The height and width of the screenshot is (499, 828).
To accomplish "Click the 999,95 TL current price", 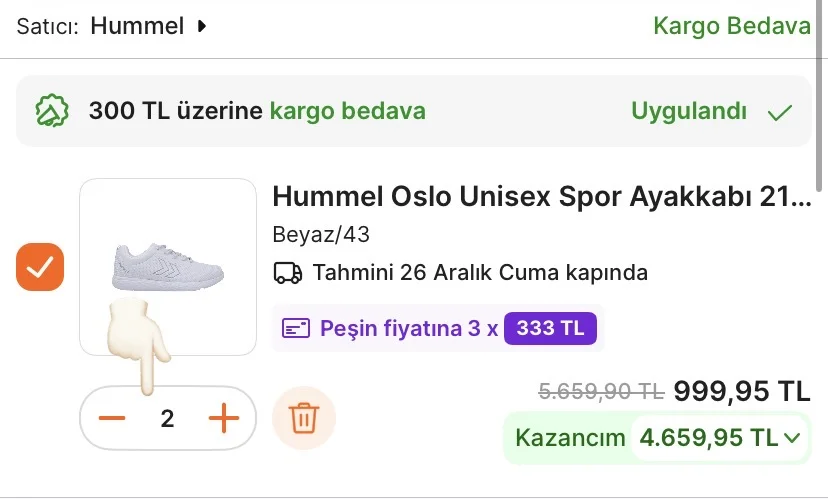I will coord(741,391).
